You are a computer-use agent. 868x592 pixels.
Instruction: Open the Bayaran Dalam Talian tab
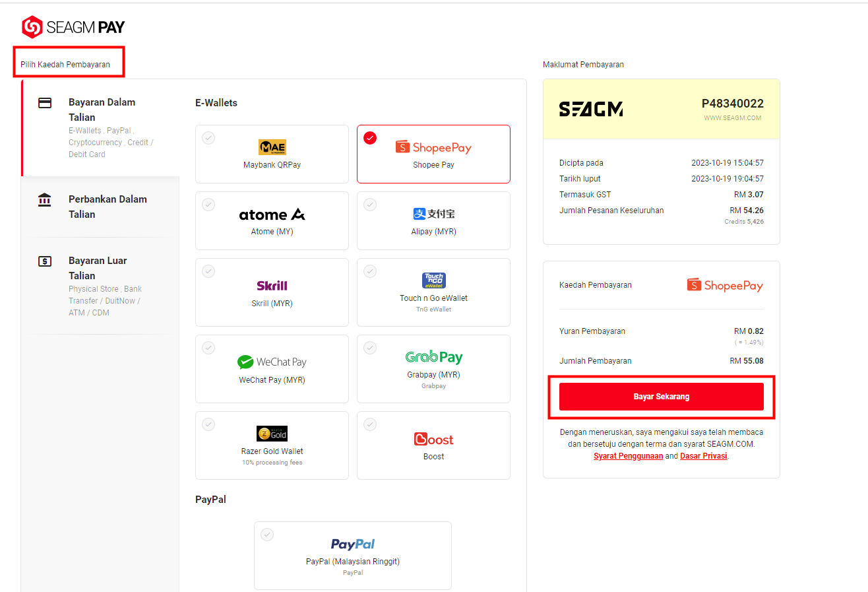(100, 128)
